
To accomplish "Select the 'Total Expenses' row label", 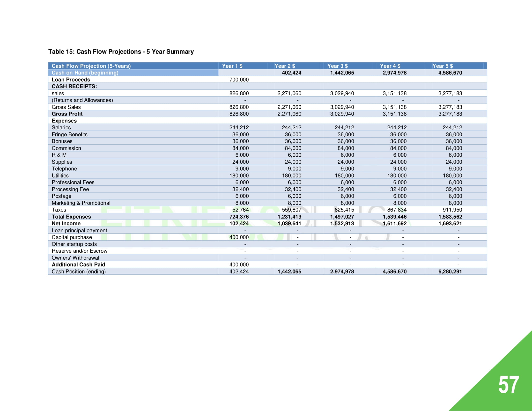I will [x=71, y=217].
